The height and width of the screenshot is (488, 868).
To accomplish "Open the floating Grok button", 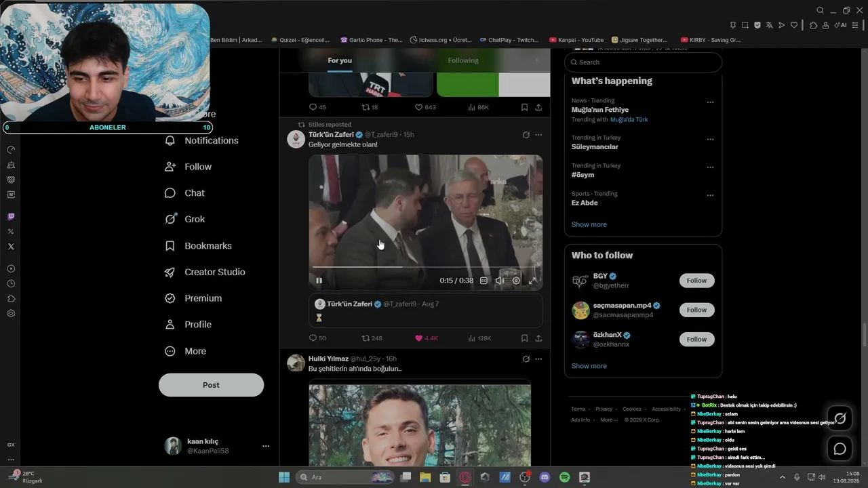I will [x=840, y=418].
